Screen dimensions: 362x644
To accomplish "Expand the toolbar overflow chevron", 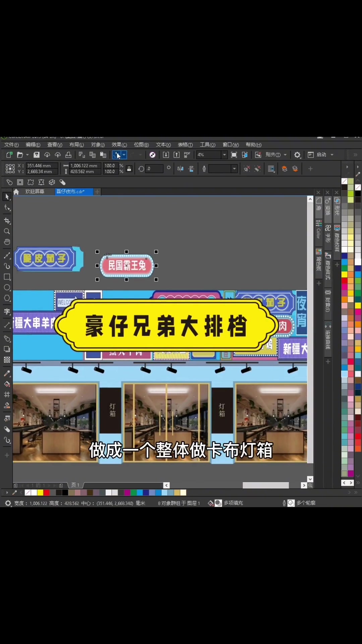I will pos(355,155).
